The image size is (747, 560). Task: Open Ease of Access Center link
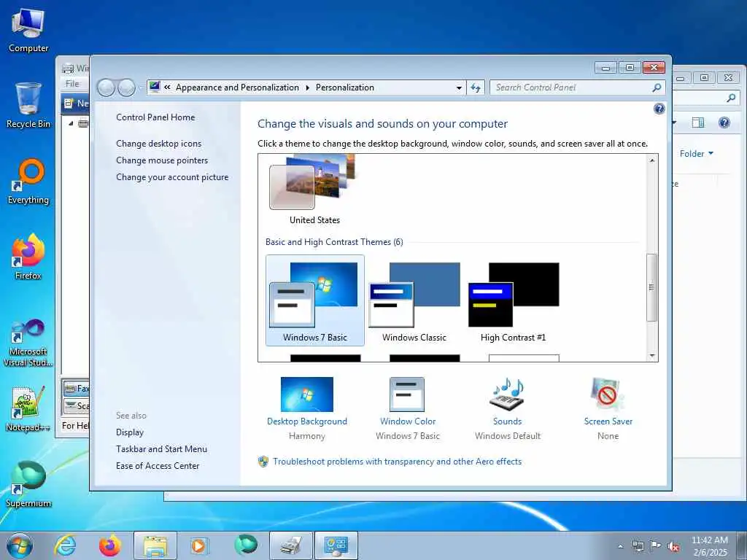point(158,465)
